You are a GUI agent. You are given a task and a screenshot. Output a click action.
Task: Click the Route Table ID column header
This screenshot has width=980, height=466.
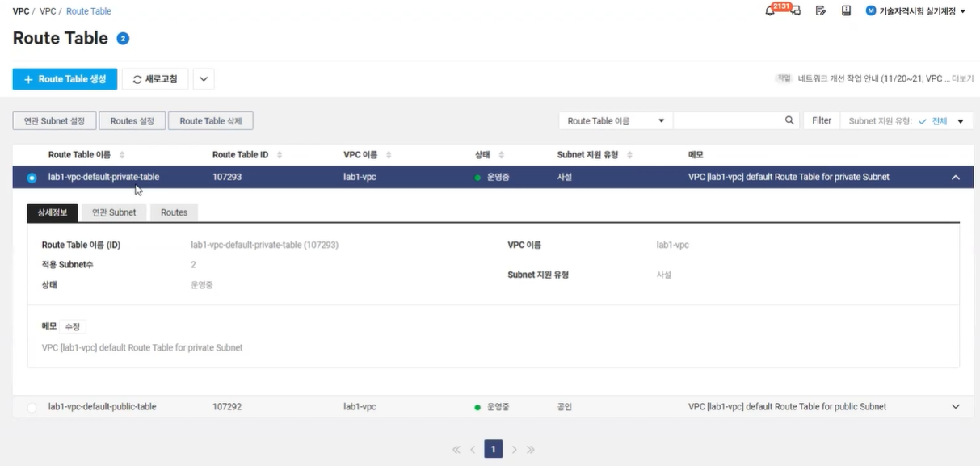pyautogui.click(x=240, y=155)
